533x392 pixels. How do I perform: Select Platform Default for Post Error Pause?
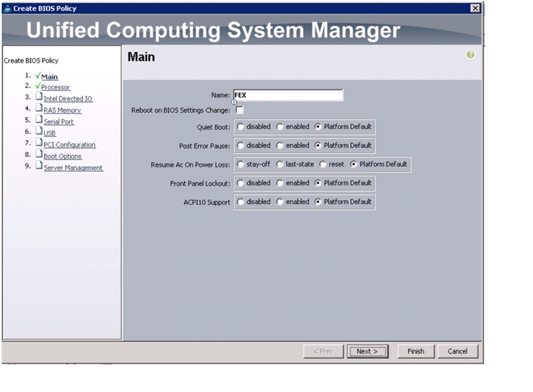click(x=318, y=145)
